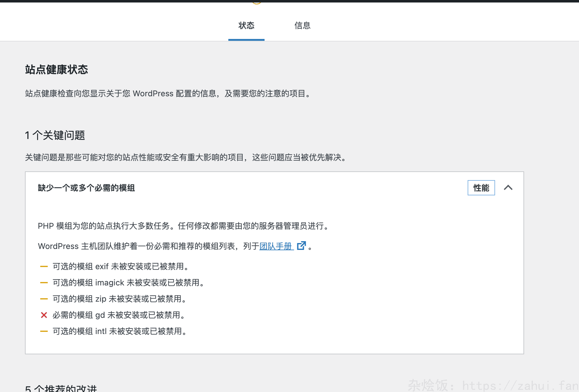Toggle the 缺少一个或多个必需的模组 accordion title
This screenshot has width=579, height=392.
(x=86, y=188)
